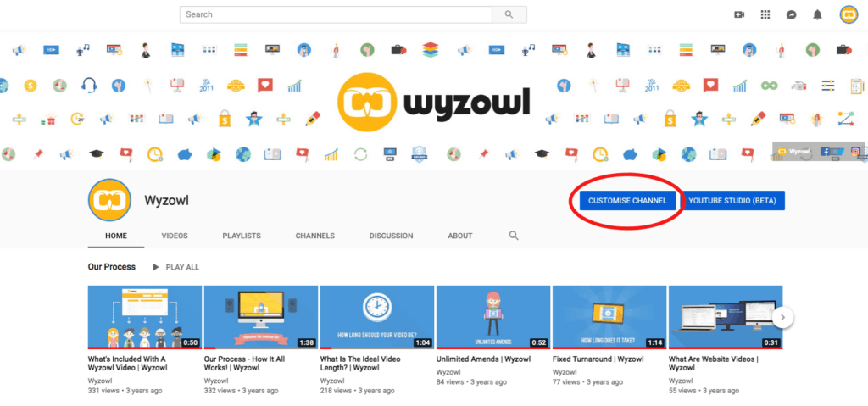Image resolution: width=868 pixels, height=406 pixels.
Task: Click title 'What's Included With A Wyzowl Video'
Action: coord(127,364)
